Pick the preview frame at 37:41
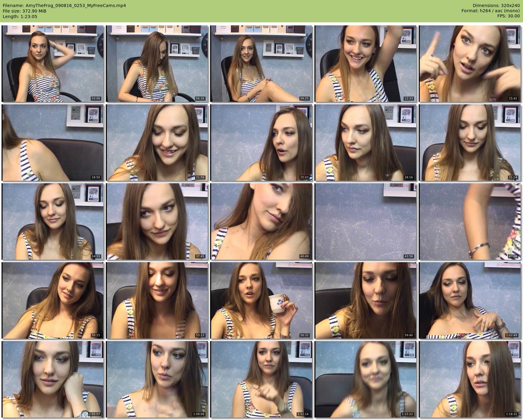523x420 pixels. click(157, 221)
